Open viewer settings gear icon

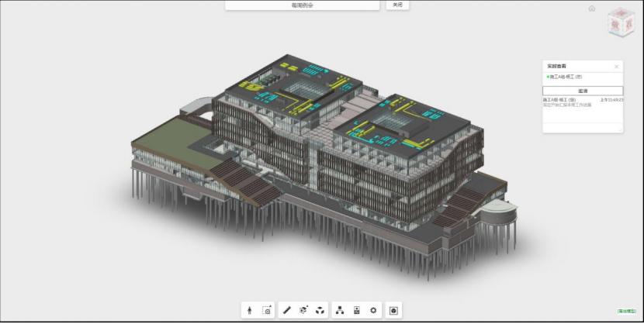pyautogui.click(x=373, y=311)
